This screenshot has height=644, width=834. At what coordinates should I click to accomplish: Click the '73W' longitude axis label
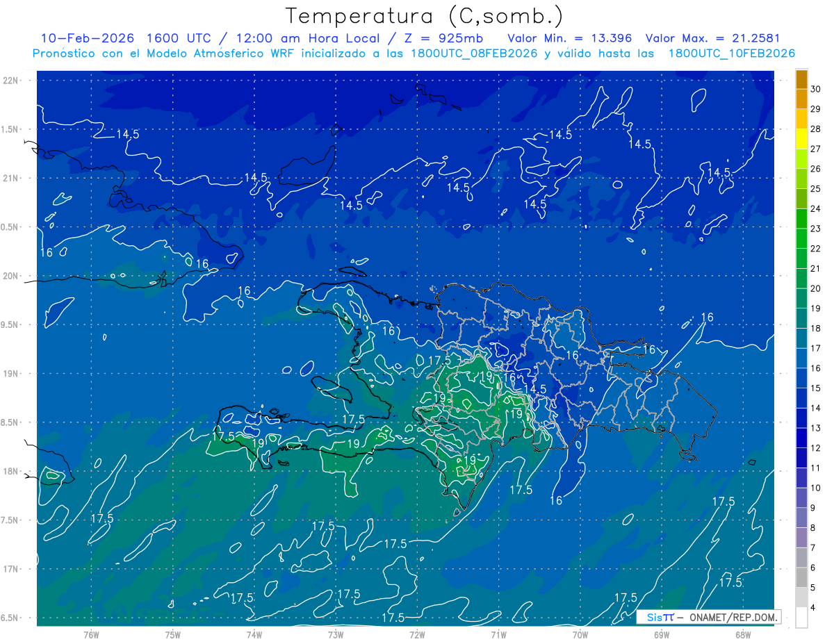click(x=336, y=635)
